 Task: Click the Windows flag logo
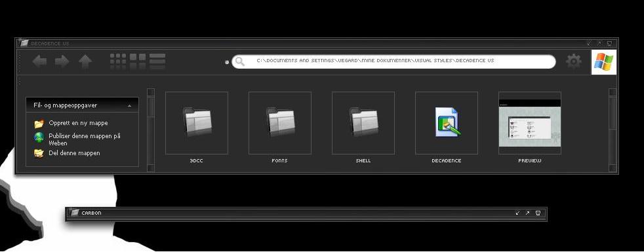[x=603, y=62]
